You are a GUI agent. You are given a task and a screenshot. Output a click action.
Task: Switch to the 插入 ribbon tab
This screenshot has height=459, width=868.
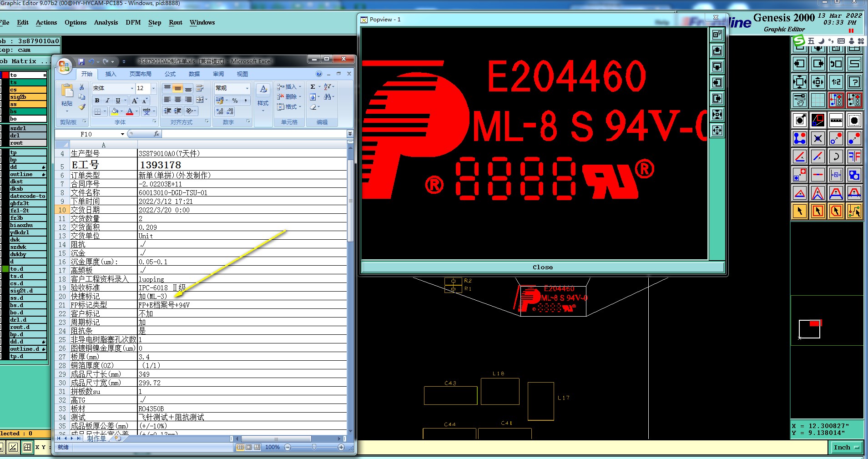pos(111,74)
